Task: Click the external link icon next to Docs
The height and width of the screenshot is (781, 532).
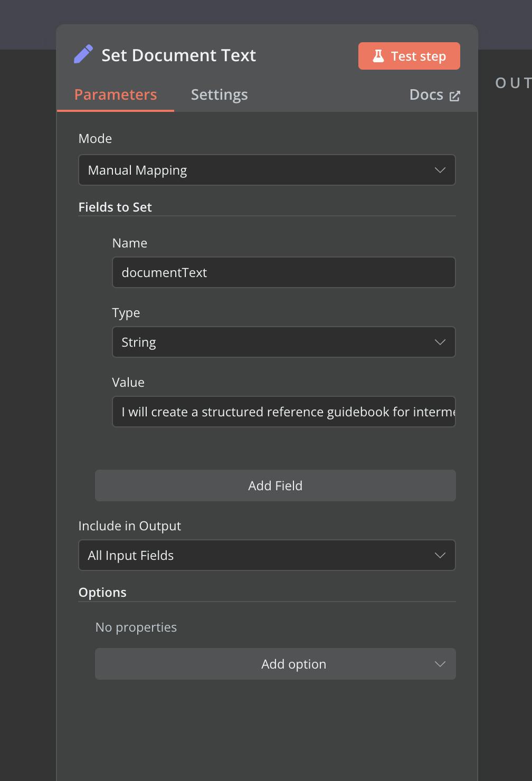Action: (454, 96)
